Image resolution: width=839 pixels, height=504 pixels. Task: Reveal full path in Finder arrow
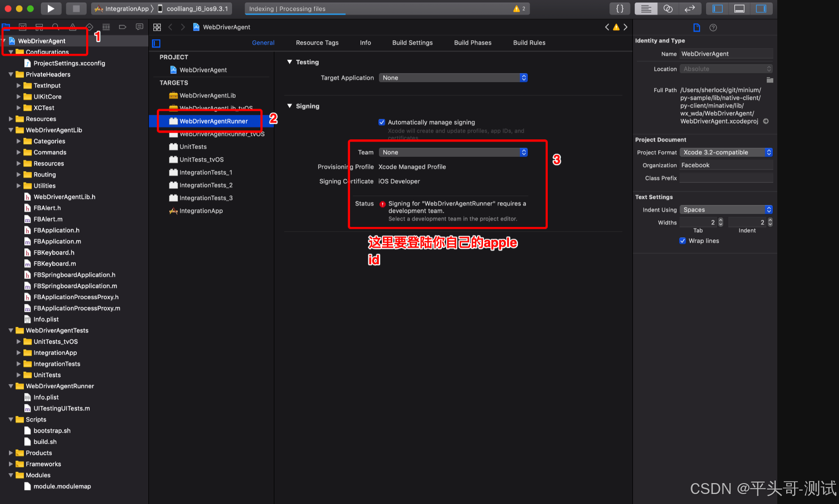click(766, 121)
